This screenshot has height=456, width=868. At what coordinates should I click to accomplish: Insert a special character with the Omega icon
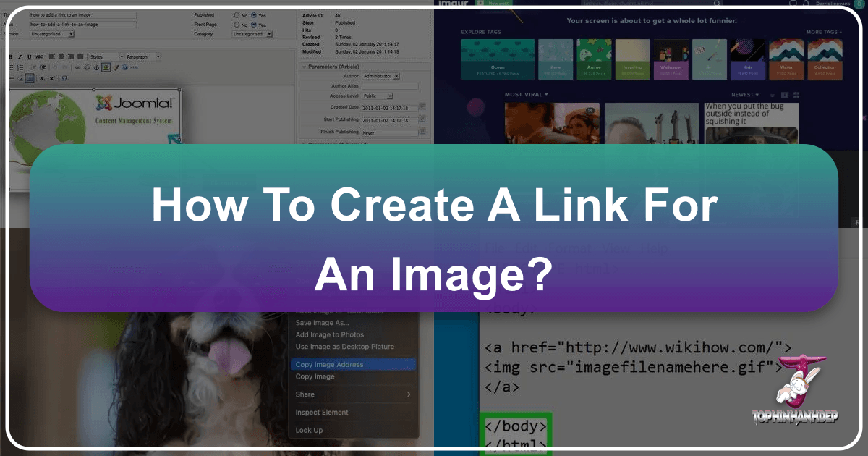(x=64, y=78)
